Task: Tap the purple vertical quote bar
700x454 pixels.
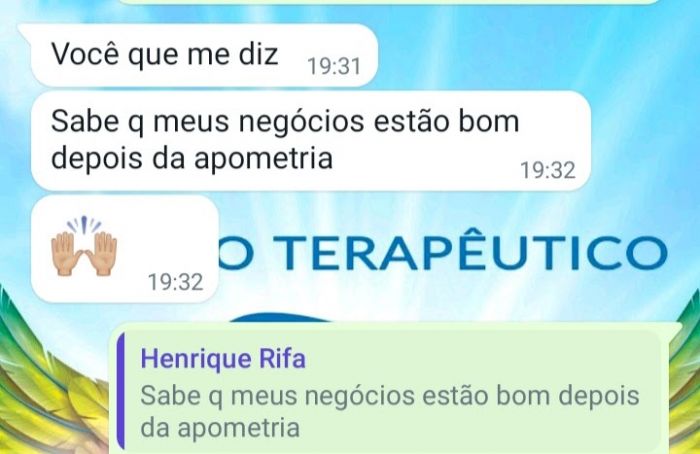Action: [121, 392]
